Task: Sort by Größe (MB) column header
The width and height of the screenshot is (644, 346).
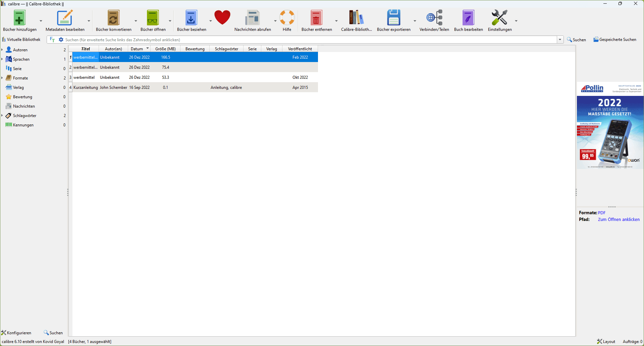Action: 165,49
